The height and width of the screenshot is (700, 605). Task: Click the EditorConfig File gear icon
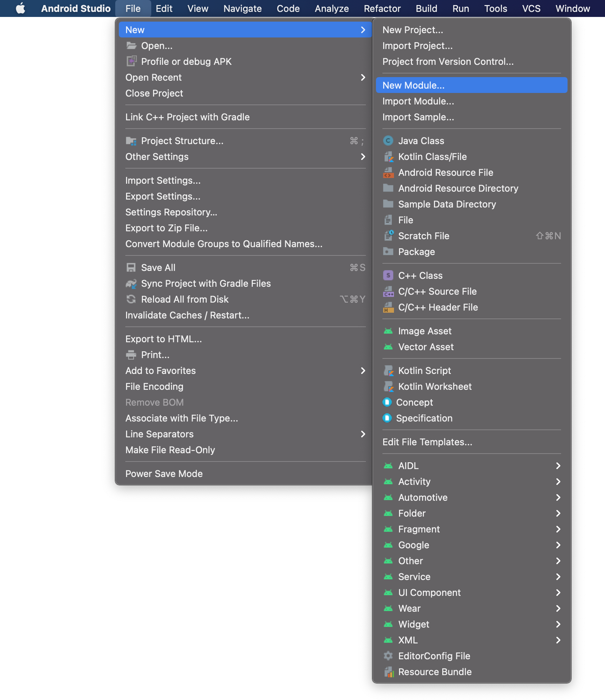388,656
